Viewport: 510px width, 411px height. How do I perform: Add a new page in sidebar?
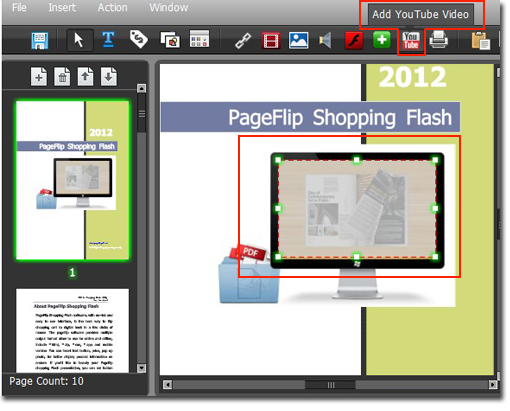tap(39, 77)
